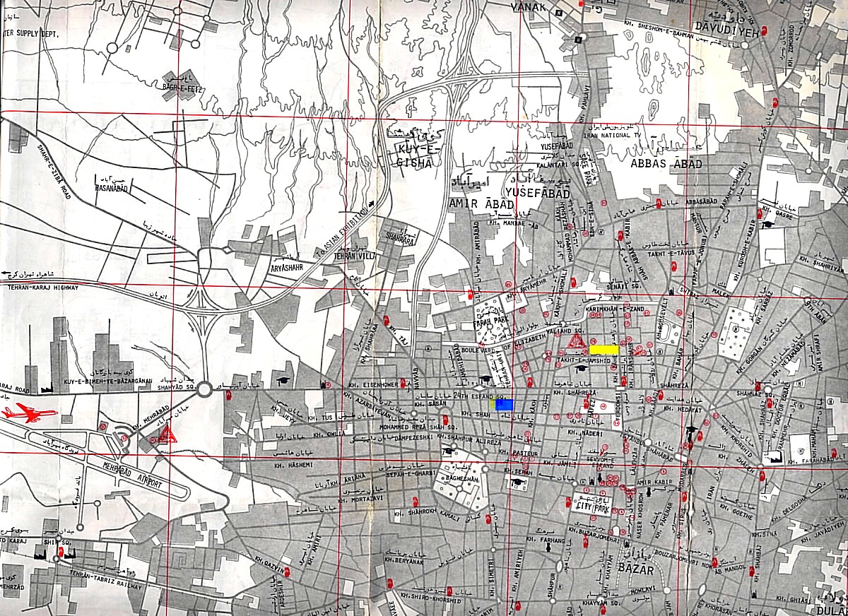Click the Abbas Abad district name
848x616 pixels.
click(666, 164)
